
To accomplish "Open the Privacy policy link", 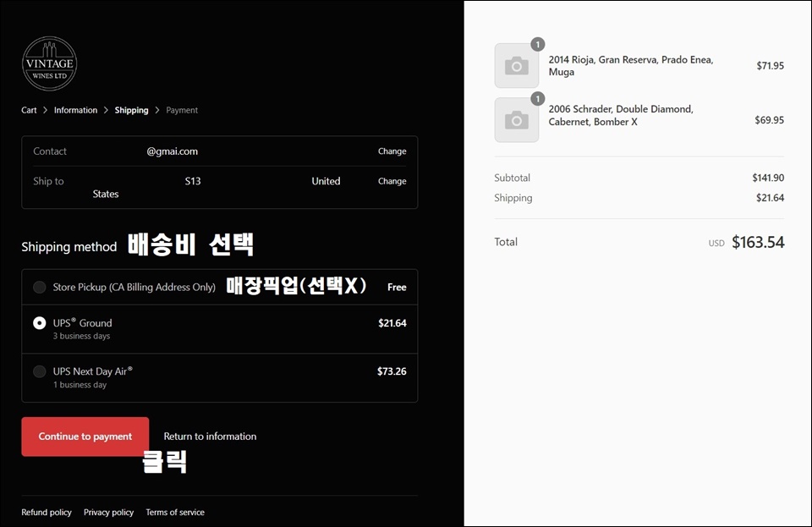I will click(x=109, y=512).
